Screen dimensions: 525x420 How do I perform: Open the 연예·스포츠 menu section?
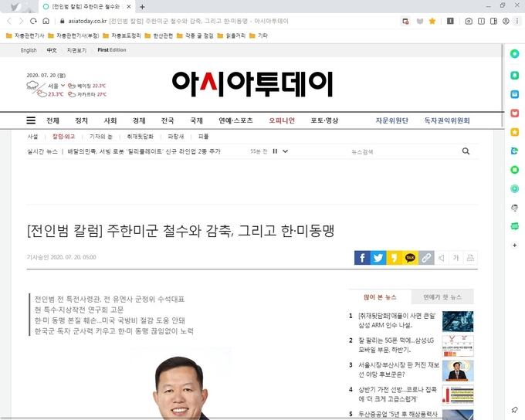click(235, 120)
